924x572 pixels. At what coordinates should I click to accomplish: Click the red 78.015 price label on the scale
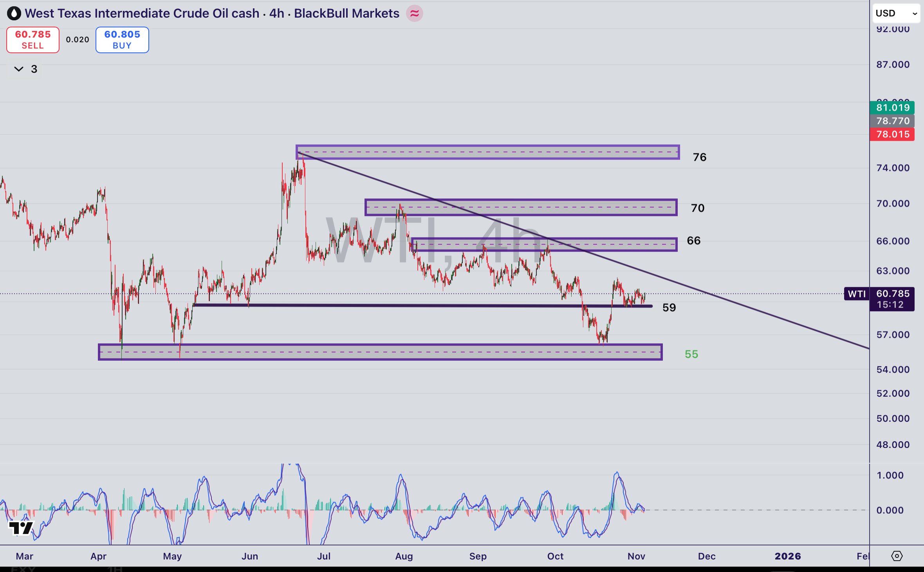[892, 134]
